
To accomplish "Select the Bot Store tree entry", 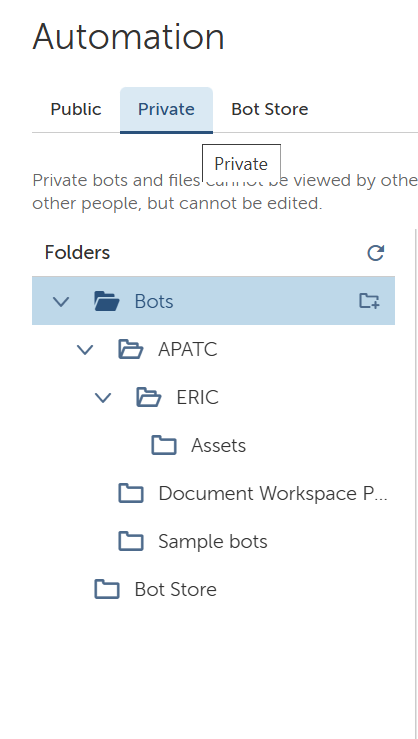I will point(175,590).
